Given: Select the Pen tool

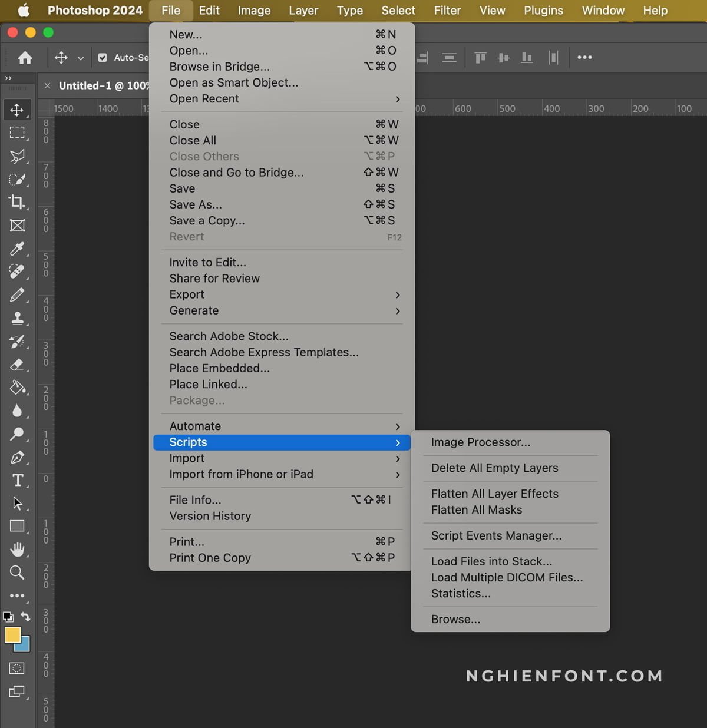Looking at the screenshot, I should pos(17,457).
